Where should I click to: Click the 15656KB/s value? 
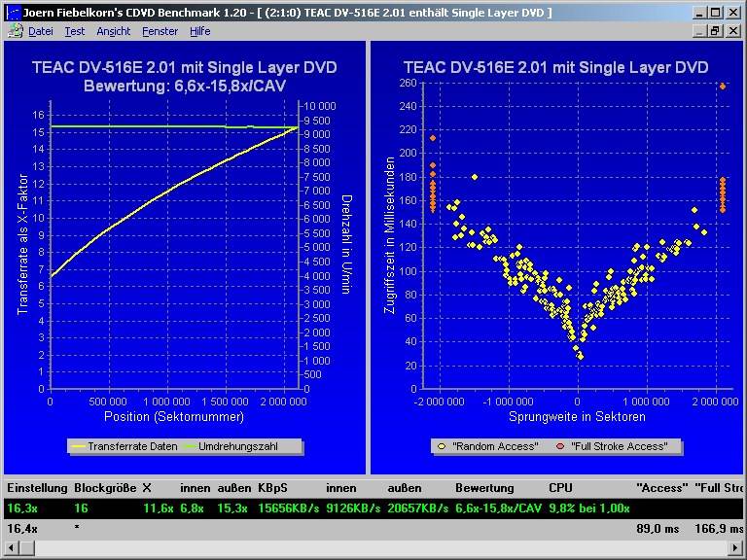[288, 508]
